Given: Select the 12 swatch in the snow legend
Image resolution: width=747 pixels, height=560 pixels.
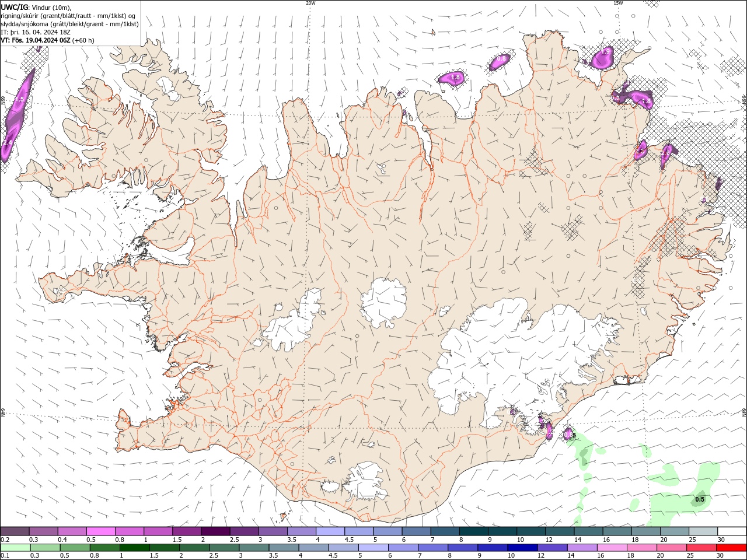Looking at the screenshot, I should pyautogui.click(x=560, y=531).
